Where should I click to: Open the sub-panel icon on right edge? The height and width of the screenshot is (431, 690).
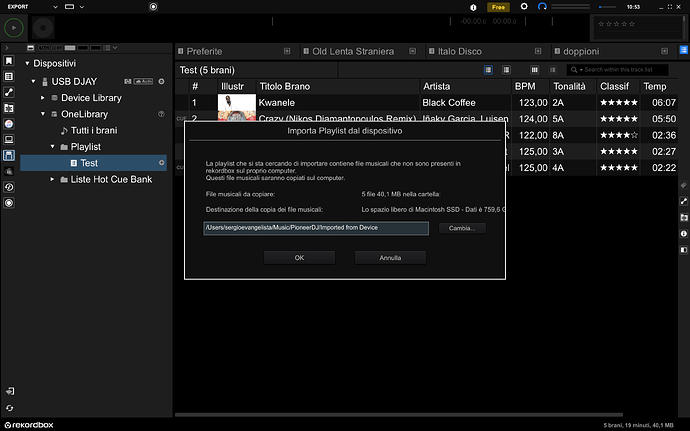pos(683,250)
